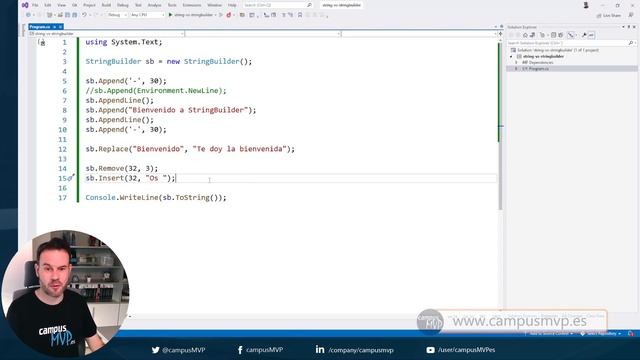Click the Redo toolbar icon
The width and height of the screenshot is (640, 360).
[96, 15]
